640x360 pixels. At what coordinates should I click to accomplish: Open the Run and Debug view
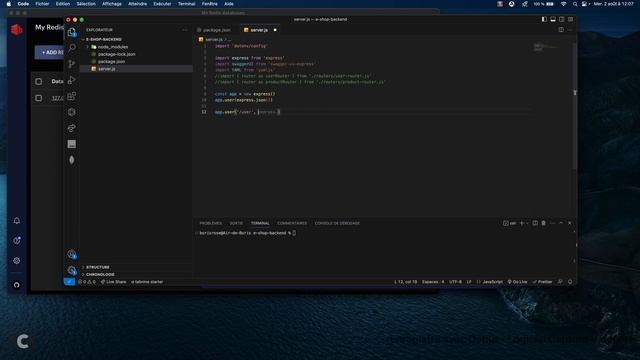tap(72, 80)
